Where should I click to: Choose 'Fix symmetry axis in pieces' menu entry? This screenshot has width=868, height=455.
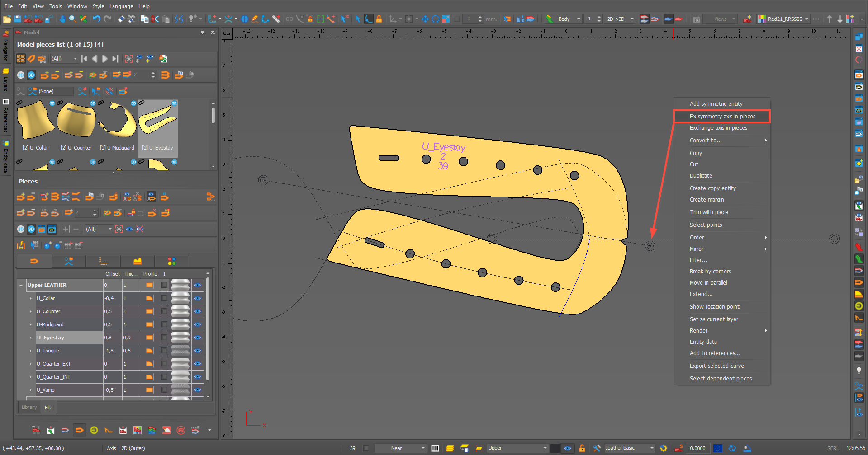pos(722,117)
